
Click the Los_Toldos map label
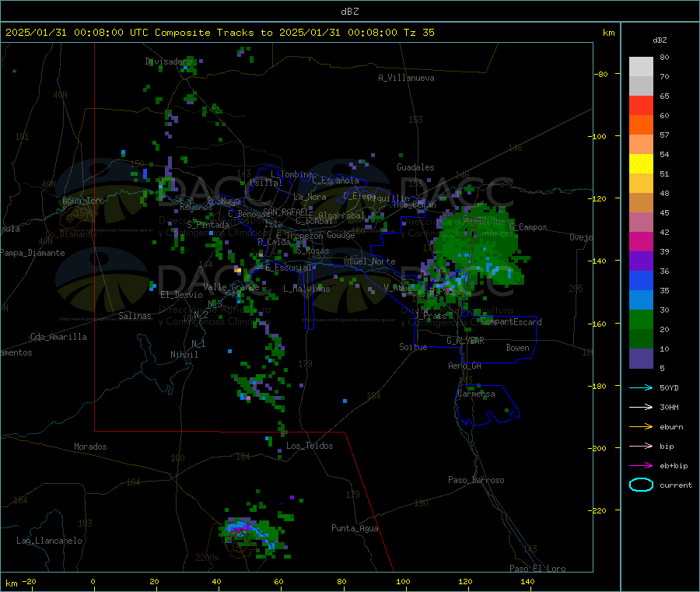pos(310,446)
